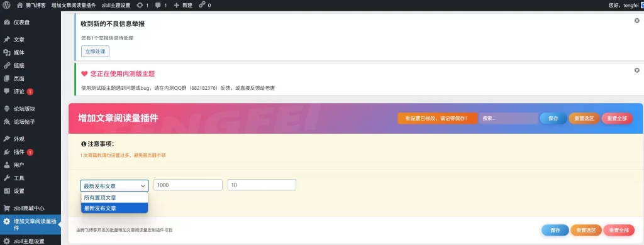Click the 有设置已修改 notification badge
The height and width of the screenshot is (245, 644).
[x=438, y=118]
